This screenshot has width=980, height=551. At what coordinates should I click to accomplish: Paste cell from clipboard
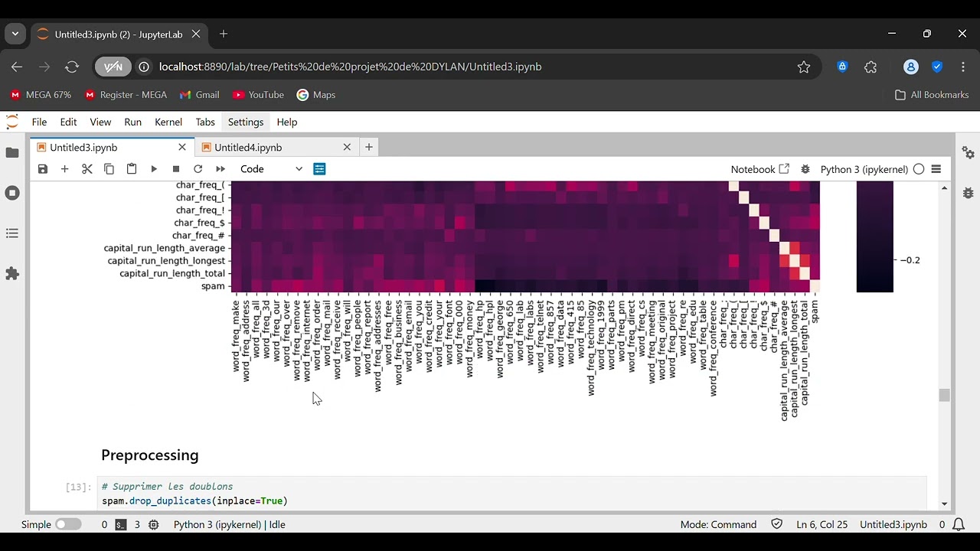click(x=132, y=169)
